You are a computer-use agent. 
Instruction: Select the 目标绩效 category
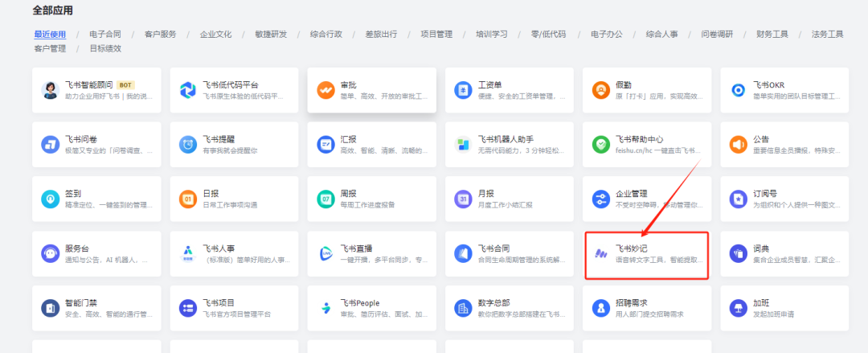[105, 48]
